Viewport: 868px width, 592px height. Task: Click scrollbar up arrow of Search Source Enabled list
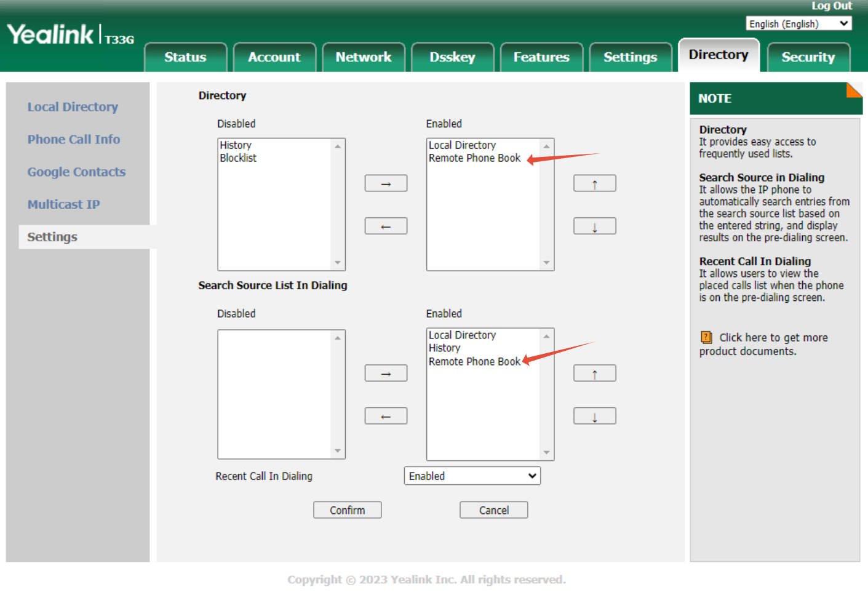[x=546, y=336]
